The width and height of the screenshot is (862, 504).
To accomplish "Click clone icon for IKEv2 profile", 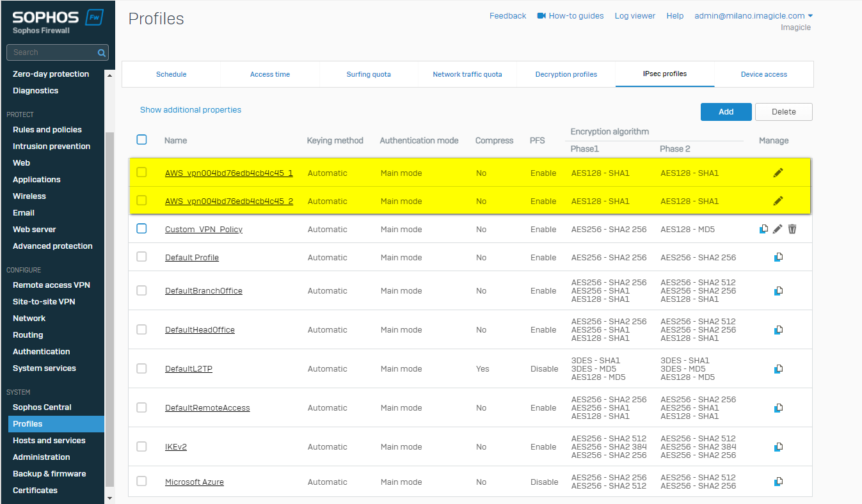I will tap(778, 447).
